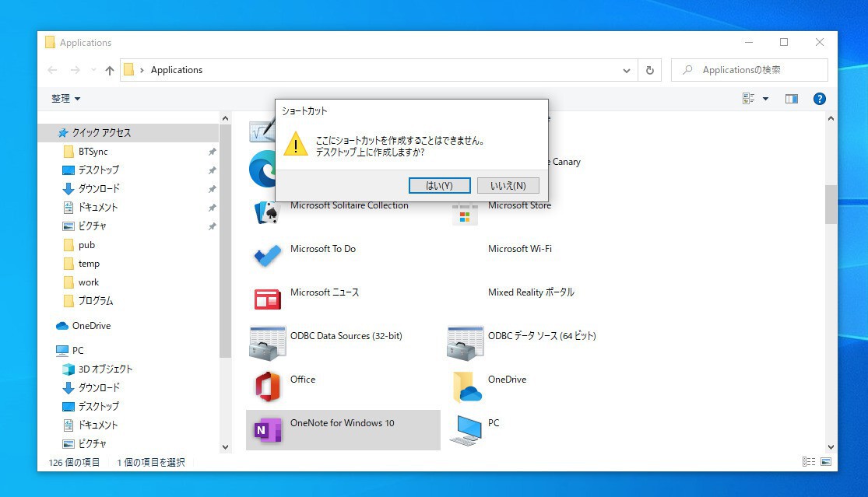The width and height of the screenshot is (868, 497).
Task: Open pinned ダウンロード under quick access
Action: pyautogui.click(x=99, y=188)
